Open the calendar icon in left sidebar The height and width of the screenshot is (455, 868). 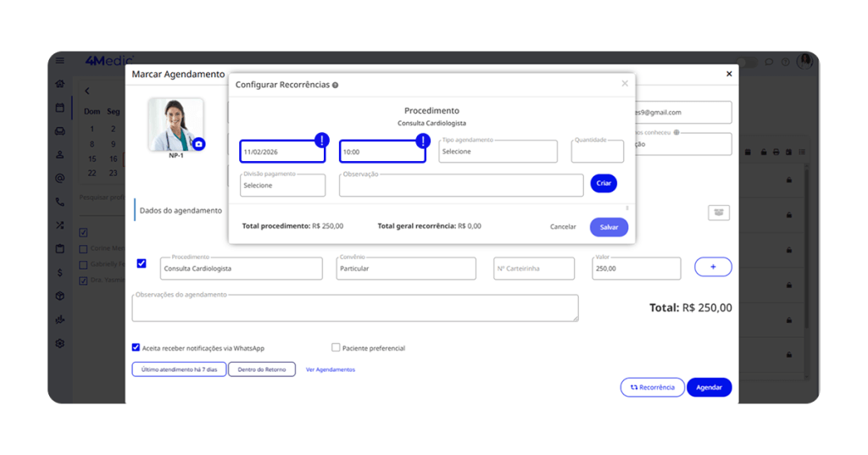pyautogui.click(x=60, y=108)
